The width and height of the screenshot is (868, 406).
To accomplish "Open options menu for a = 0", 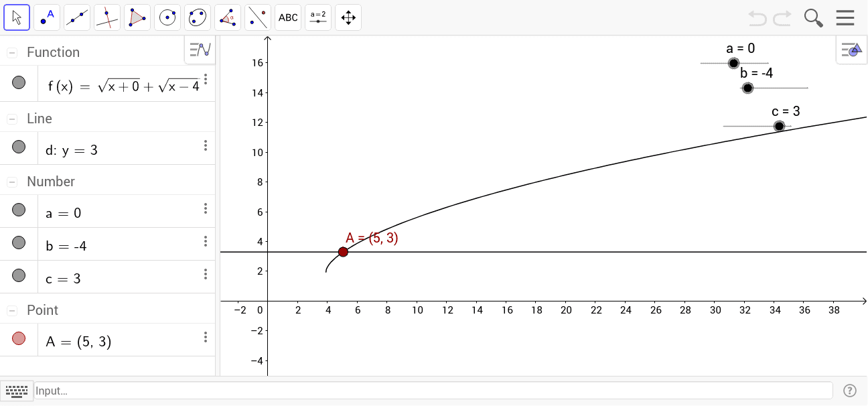I will (206, 208).
